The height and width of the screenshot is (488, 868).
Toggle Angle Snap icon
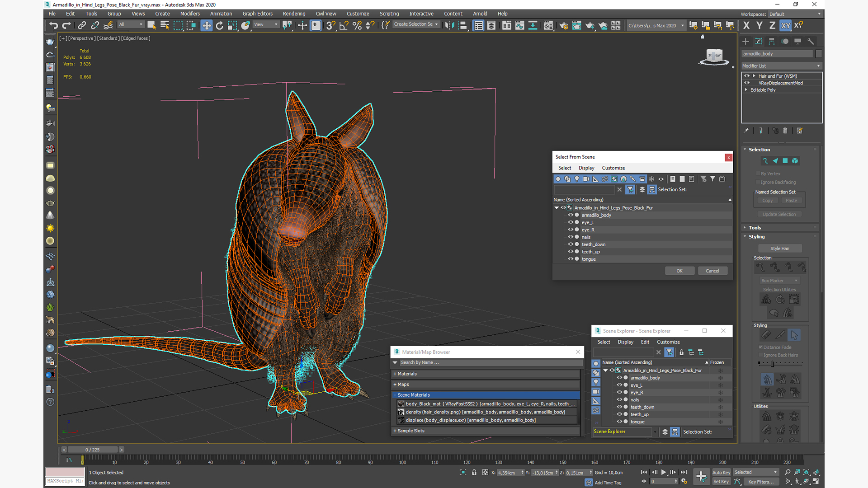point(344,25)
